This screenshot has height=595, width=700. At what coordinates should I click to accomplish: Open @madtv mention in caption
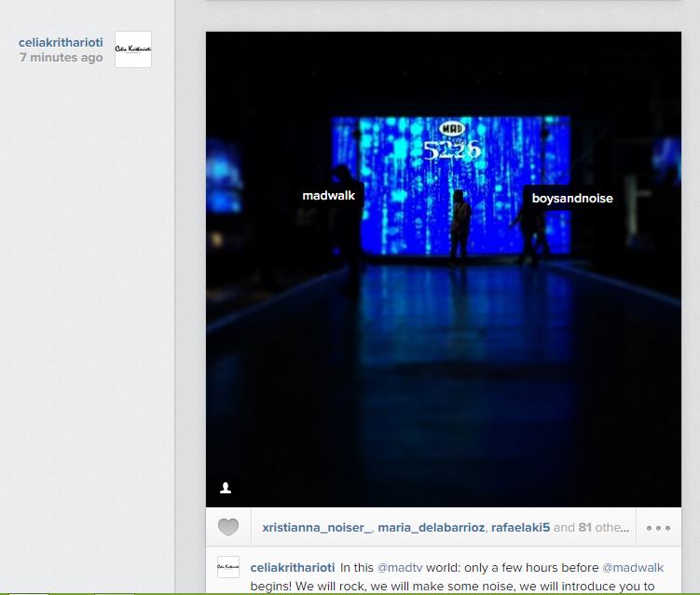point(400,568)
